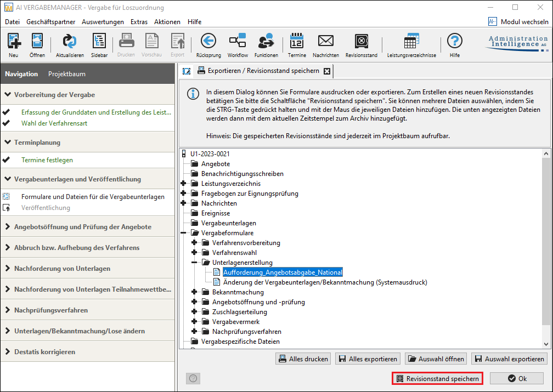The width and height of the screenshot is (553, 392).
Task: Refresh with the Aktualisieren icon
Action: point(70,41)
